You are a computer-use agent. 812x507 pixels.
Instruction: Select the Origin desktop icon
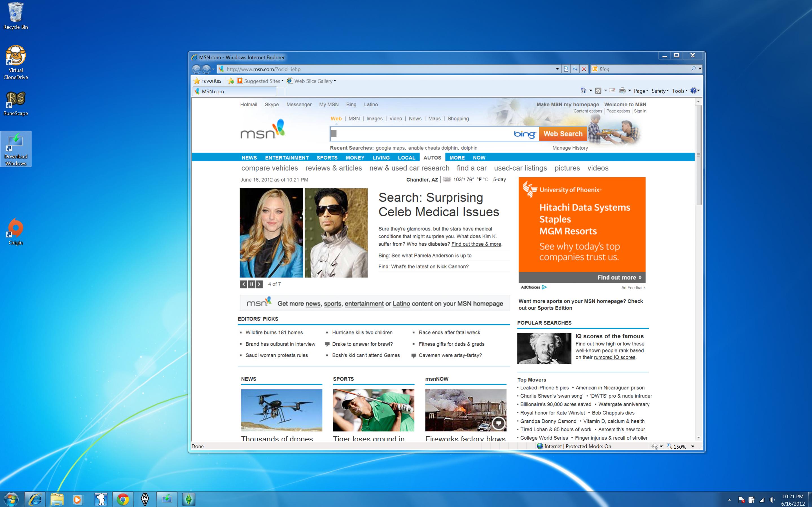coord(16,232)
